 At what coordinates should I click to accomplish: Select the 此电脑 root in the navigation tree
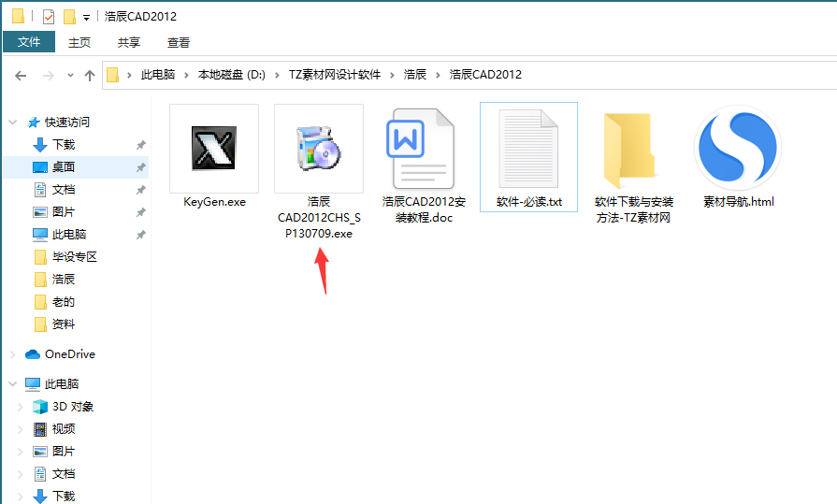tap(62, 384)
